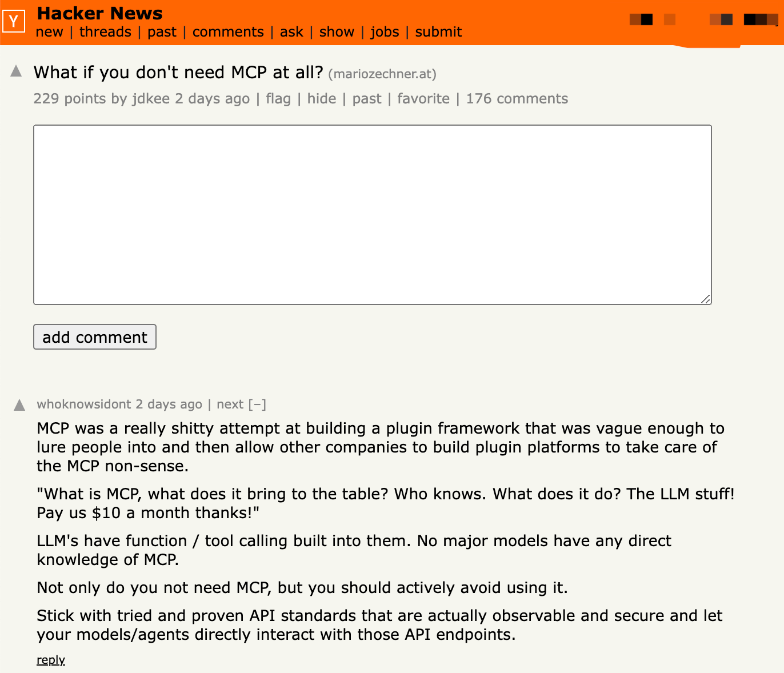Open the 'show' section in the header
Image resolution: width=784 pixels, height=673 pixels.
click(x=337, y=32)
